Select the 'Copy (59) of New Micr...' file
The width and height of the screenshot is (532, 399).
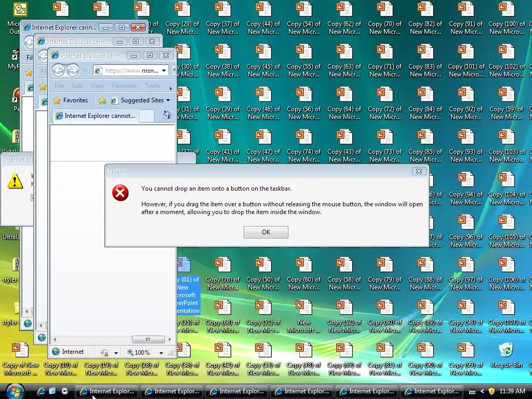507,103
